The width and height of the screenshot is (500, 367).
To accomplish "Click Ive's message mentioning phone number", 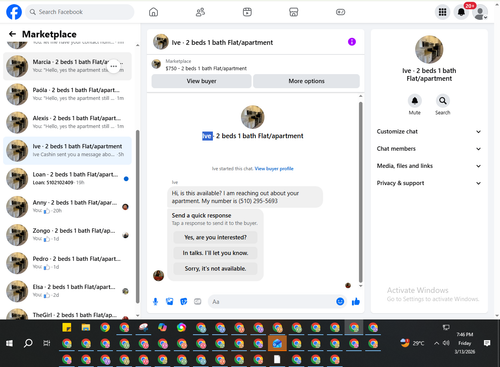I will pyautogui.click(x=245, y=197).
